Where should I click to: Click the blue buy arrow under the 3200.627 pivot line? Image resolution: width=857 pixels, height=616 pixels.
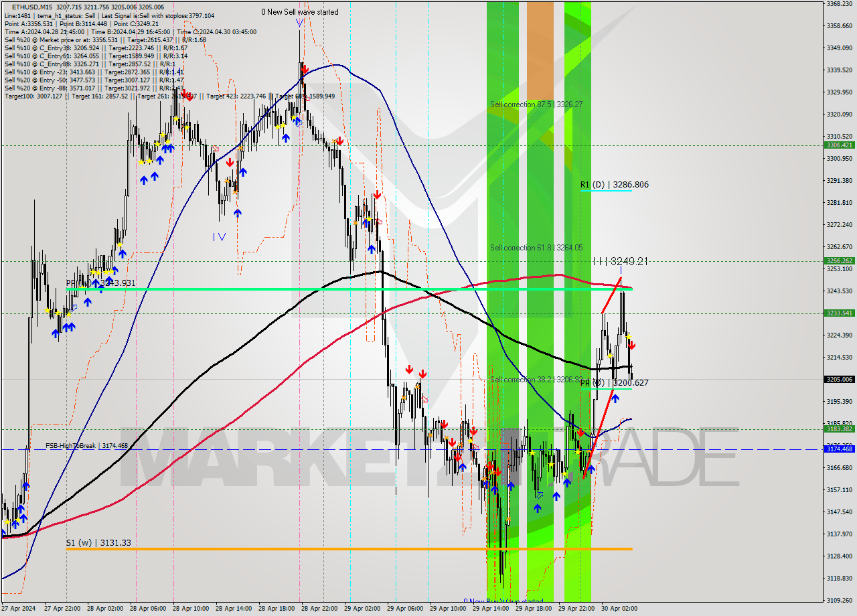615,398
